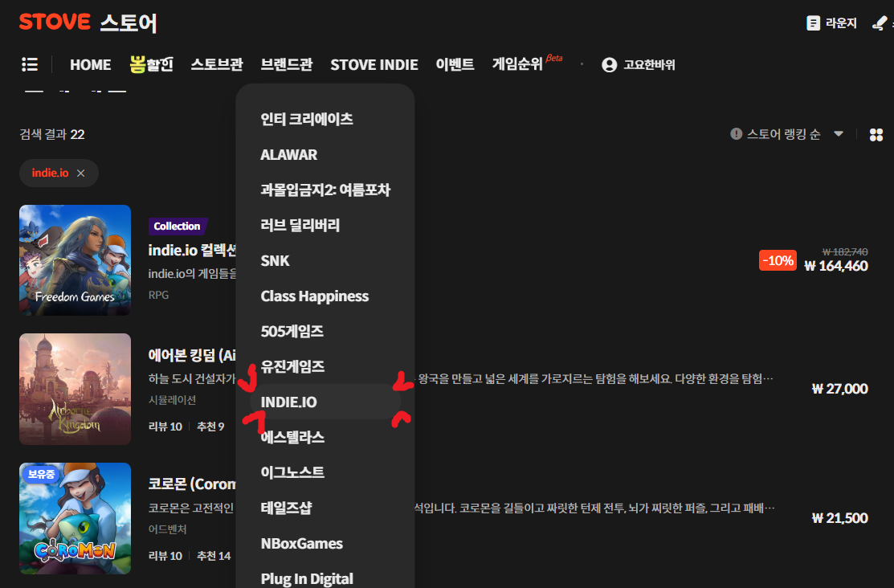Click the ₩ 21,500 price
Image resolution: width=894 pixels, height=588 pixels.
pos(840,518)
